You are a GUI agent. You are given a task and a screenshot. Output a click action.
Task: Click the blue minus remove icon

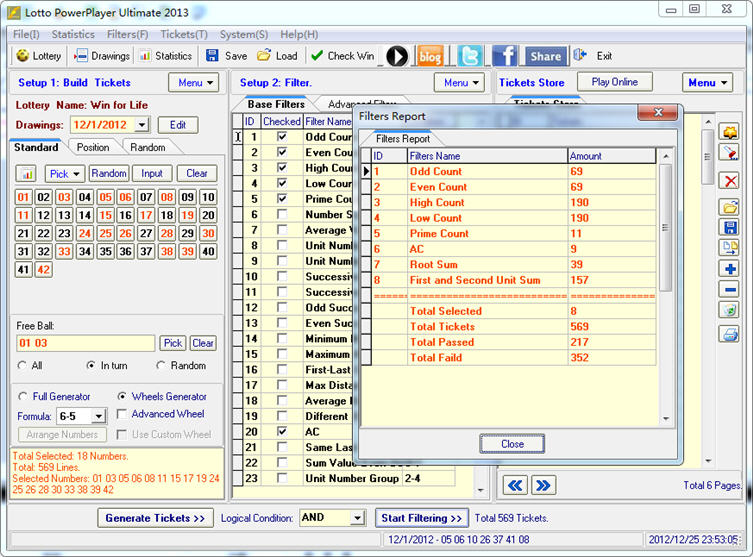coord(729,290)
